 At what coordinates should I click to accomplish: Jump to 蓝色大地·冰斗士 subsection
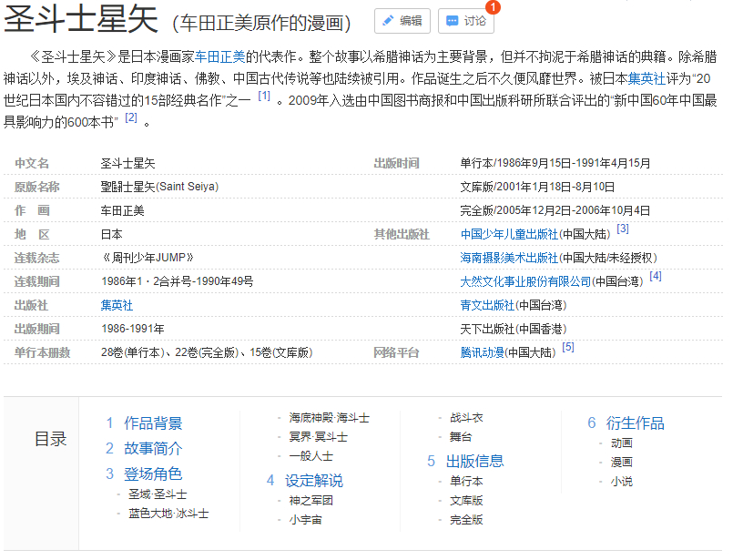pyautogui.click(x=168, y=514)
